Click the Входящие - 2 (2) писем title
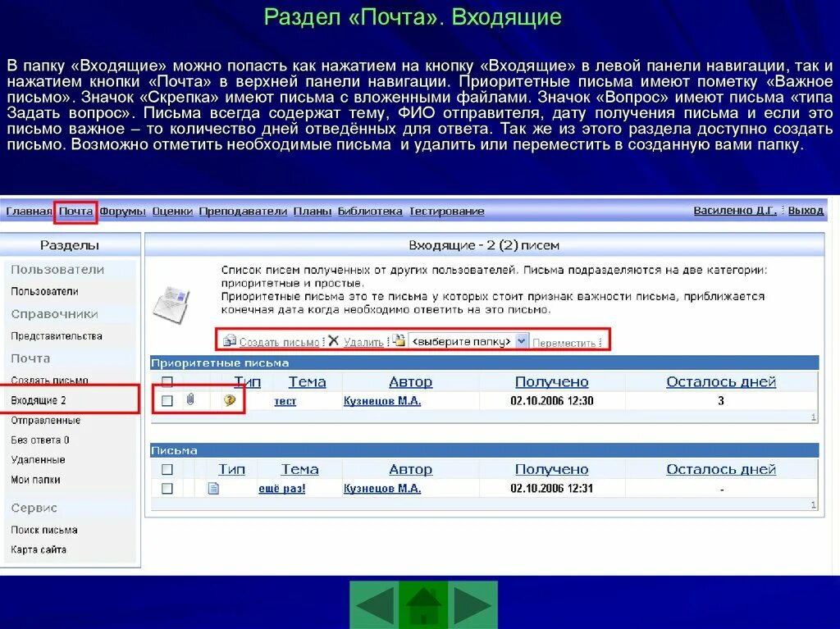840x629 pixels. (484, 245)
